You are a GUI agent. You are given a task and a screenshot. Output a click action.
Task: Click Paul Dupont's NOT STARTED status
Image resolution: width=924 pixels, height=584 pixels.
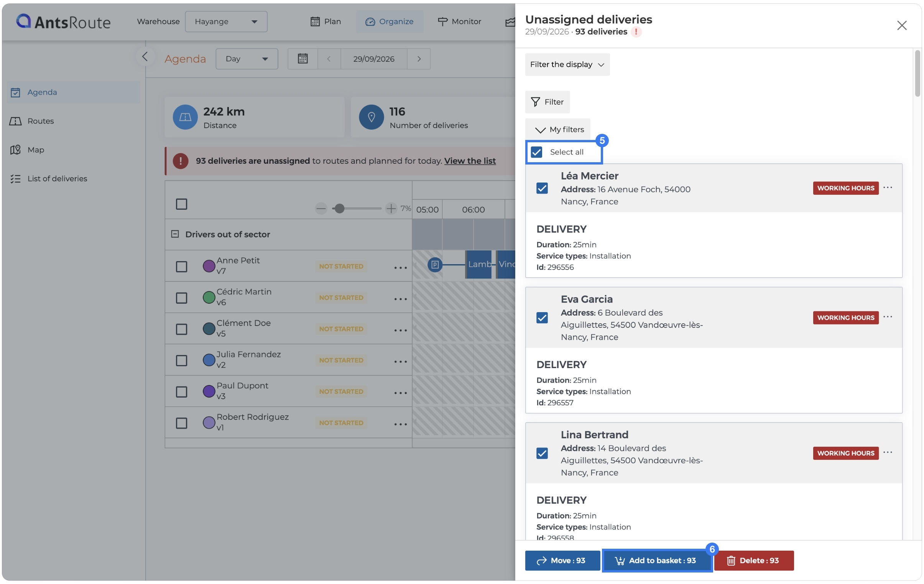point(341,392)
